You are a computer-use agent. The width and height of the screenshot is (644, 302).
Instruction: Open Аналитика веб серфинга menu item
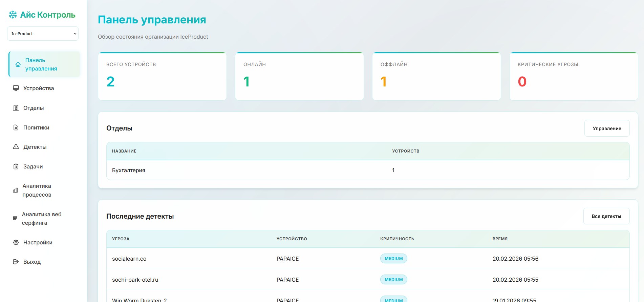tap(42, 219)
